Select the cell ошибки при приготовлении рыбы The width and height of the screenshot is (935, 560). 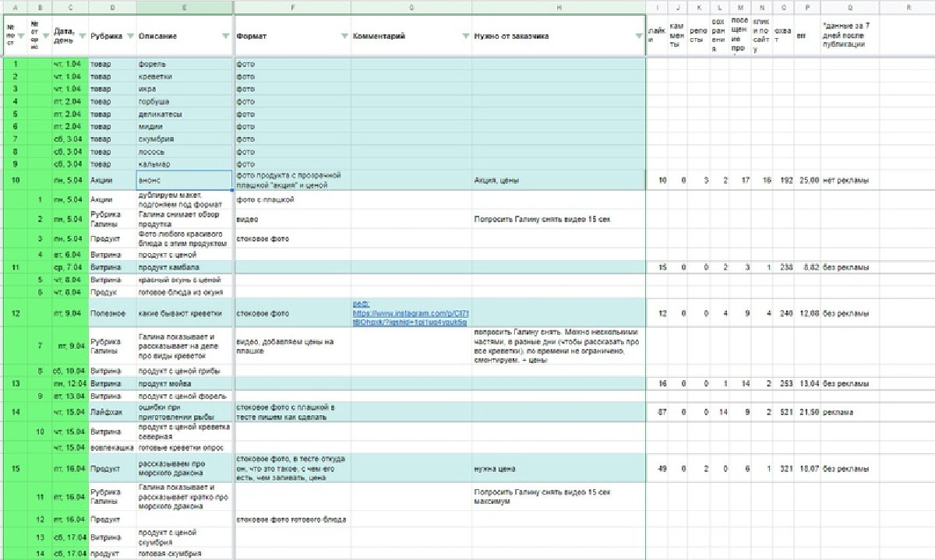tap(185, 412)
